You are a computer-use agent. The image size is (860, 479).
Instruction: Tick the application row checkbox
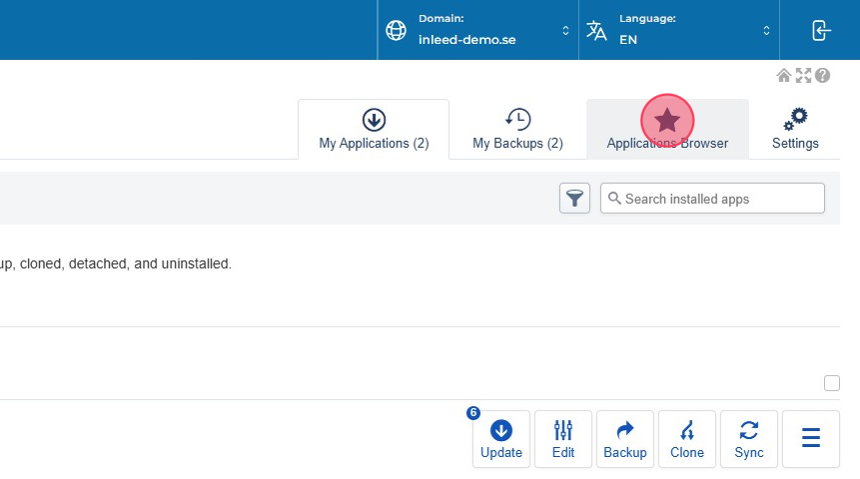pos(831,383)
